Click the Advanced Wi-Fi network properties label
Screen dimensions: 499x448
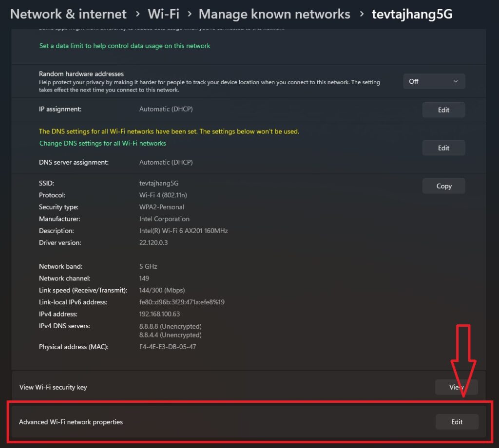[71, 422]
